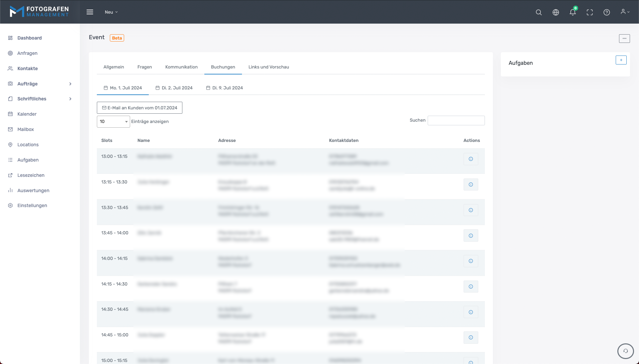Image resolution: width=639 pixels, height=364 pixels.
Task: Click info icon for 14:00 - 14:15 slot
Action: [x=471, y=261]
